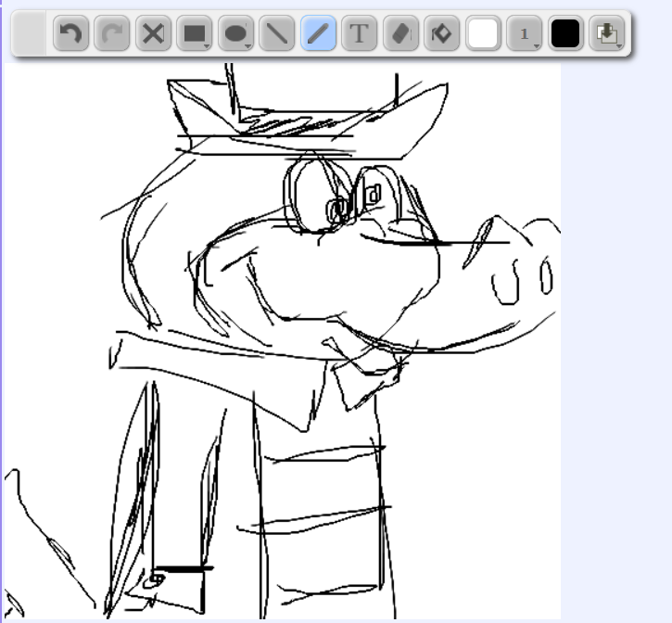The height and width of the screenshot is (623, 672).
Task: Click the grayed Redo arrow button
Action: tap(112, 33)
